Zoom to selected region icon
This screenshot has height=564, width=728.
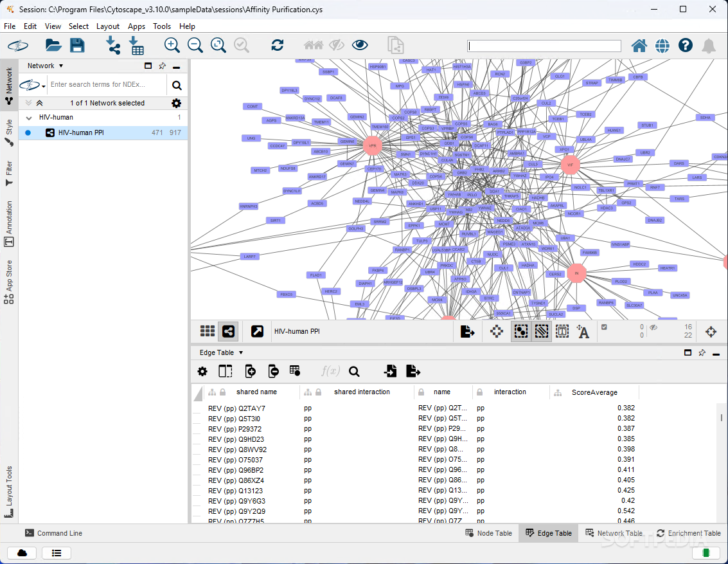pyautogui.click(x=242, y=45)
